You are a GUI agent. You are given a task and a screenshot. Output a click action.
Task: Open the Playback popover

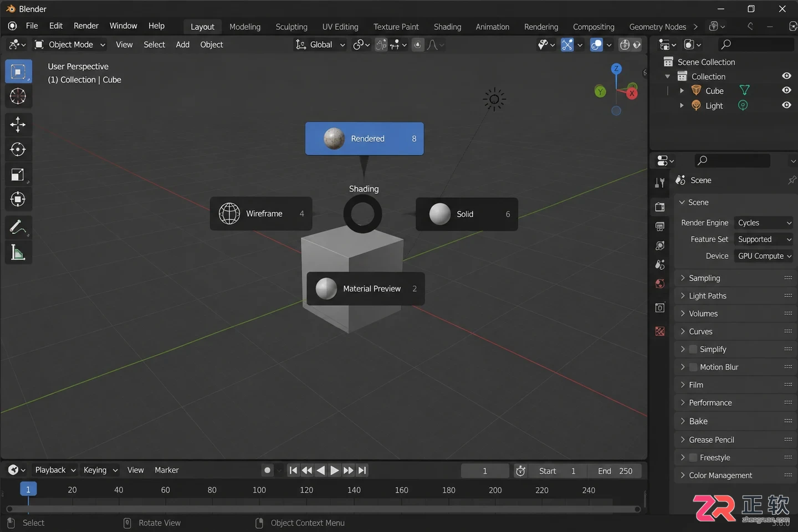point(55,470)
